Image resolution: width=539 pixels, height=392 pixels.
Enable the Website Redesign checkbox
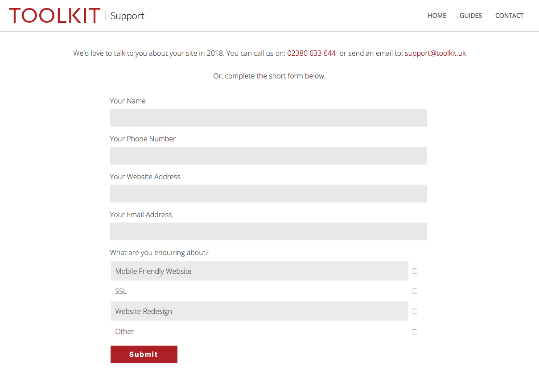coord(415,311)
